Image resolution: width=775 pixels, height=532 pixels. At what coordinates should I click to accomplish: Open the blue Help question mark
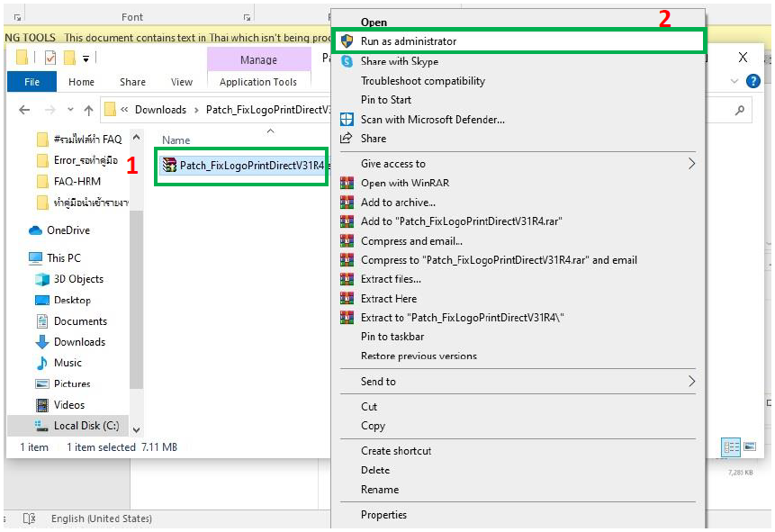753,81
